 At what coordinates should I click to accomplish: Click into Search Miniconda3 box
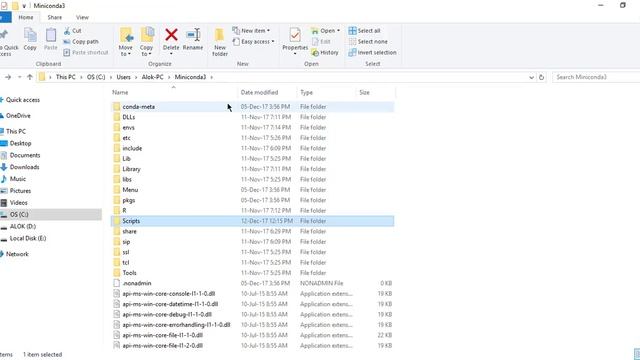[596, 77]
